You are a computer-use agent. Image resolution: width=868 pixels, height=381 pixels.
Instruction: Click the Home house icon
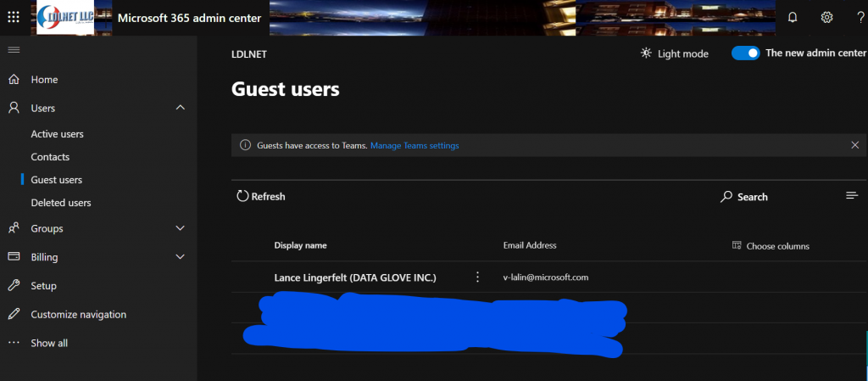[14, 79]
